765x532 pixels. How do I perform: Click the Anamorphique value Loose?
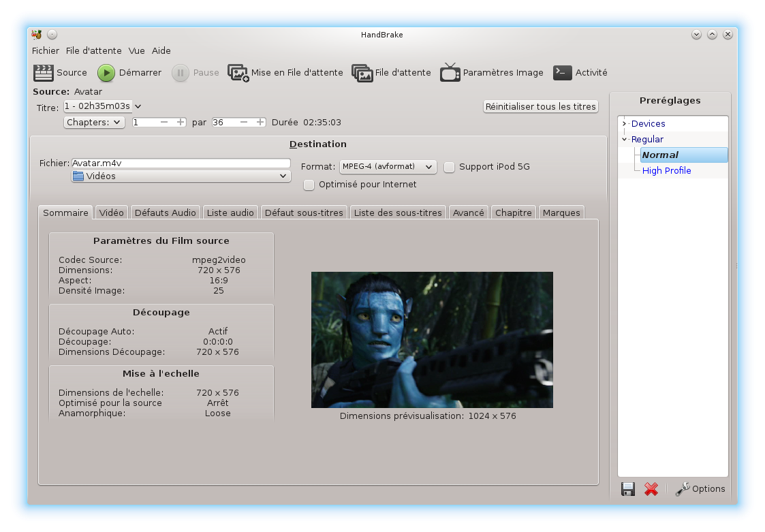(x=217, y=413)
